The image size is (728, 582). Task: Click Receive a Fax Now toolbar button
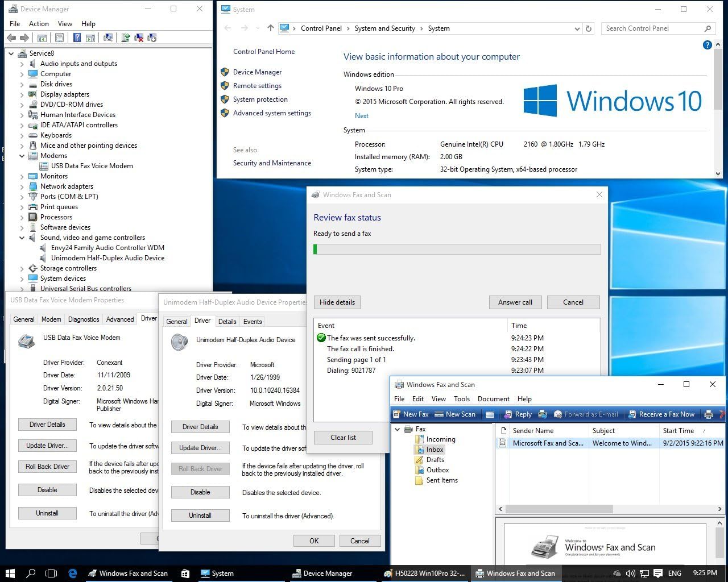tap(660, 414)
